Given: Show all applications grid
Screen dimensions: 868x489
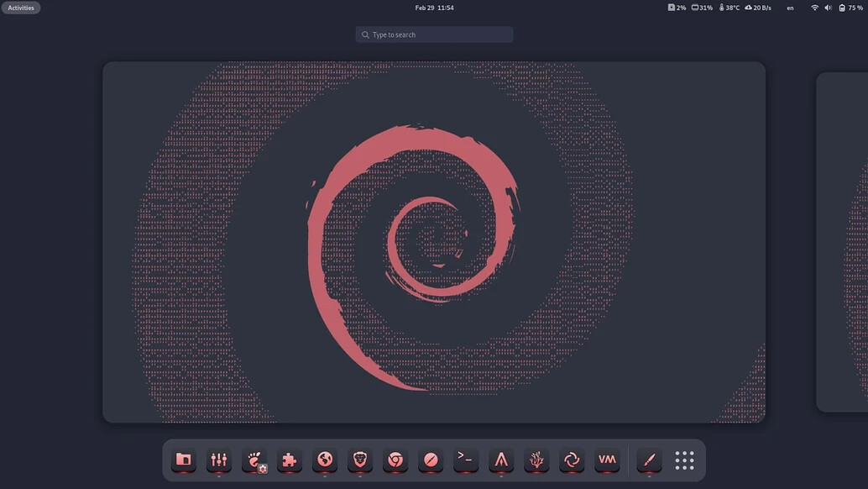Looking at the screenshot, I should pyautogui.click(x=684, y=460).
